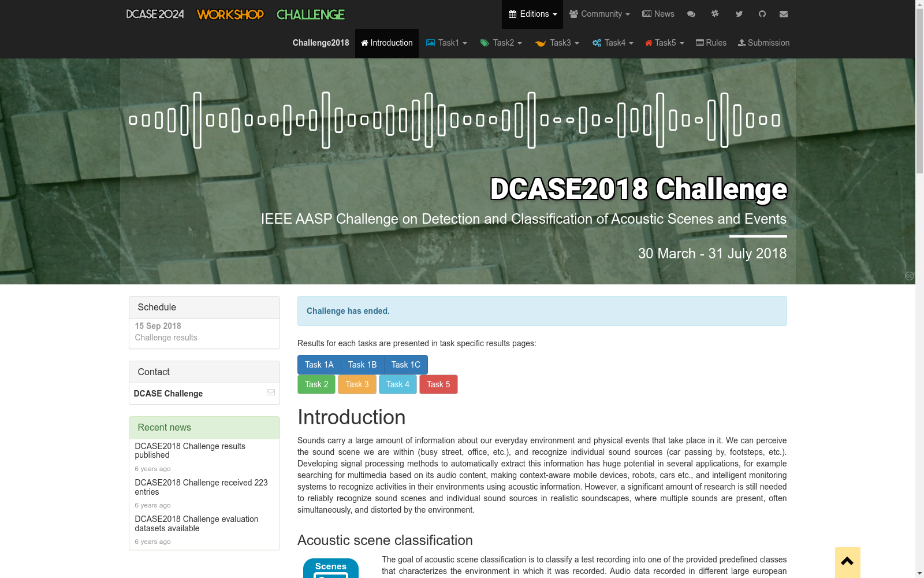This screenshot has height=578, width=924.
Task: Click the 'IEEE AASP Challenge' banner subtitle
Action: (x=524, y=219)
